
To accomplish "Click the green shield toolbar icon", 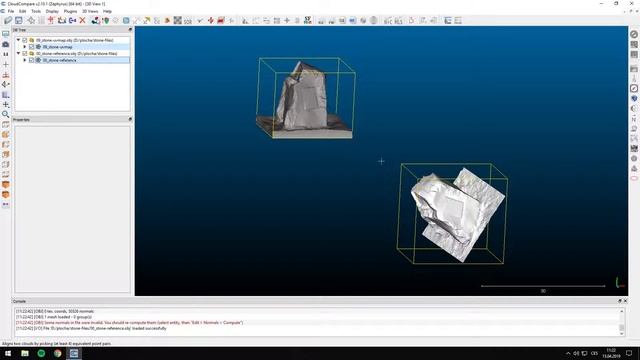I will (106, 20).
